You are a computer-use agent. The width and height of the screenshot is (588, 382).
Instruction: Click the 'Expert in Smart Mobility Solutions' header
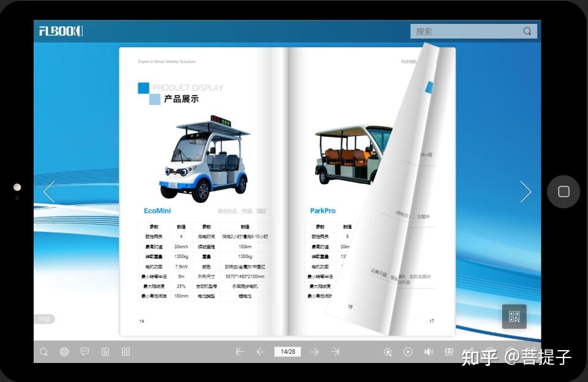coord(167,61)
